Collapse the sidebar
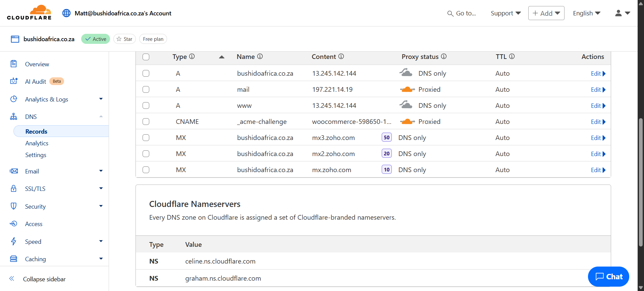The image size is (644, 291). pyautogui.click(x=44, y=279)
